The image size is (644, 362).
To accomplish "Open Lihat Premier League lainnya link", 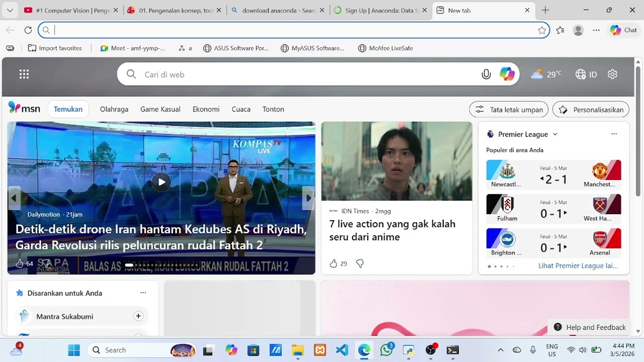I will [x=578, y=265].
